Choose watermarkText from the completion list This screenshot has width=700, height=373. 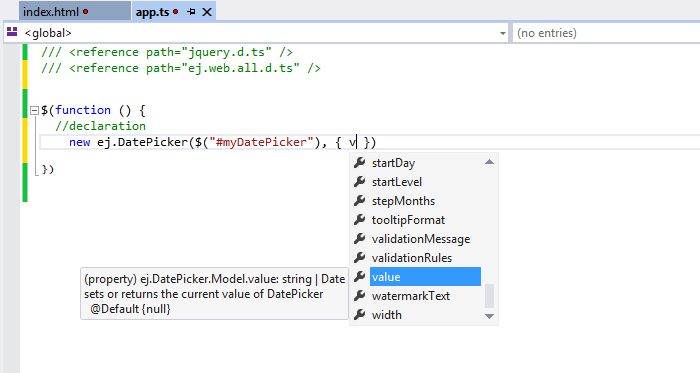point(411,296)
